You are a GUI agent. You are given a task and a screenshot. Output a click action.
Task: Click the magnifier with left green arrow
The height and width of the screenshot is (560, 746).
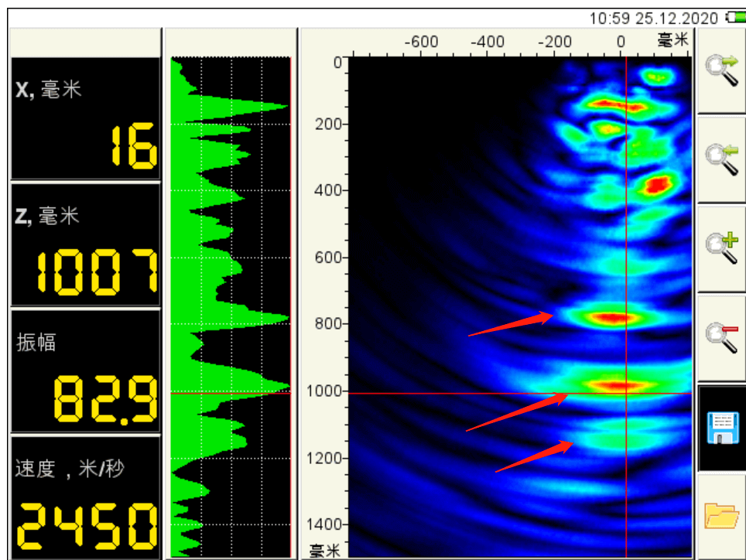(720, 159)
